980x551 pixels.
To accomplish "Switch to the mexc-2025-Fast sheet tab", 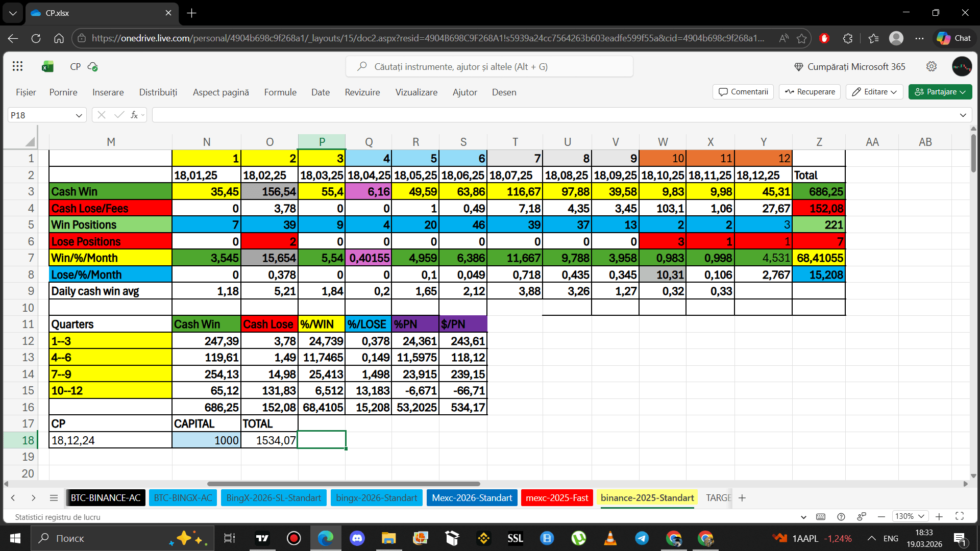I will 556,498.
